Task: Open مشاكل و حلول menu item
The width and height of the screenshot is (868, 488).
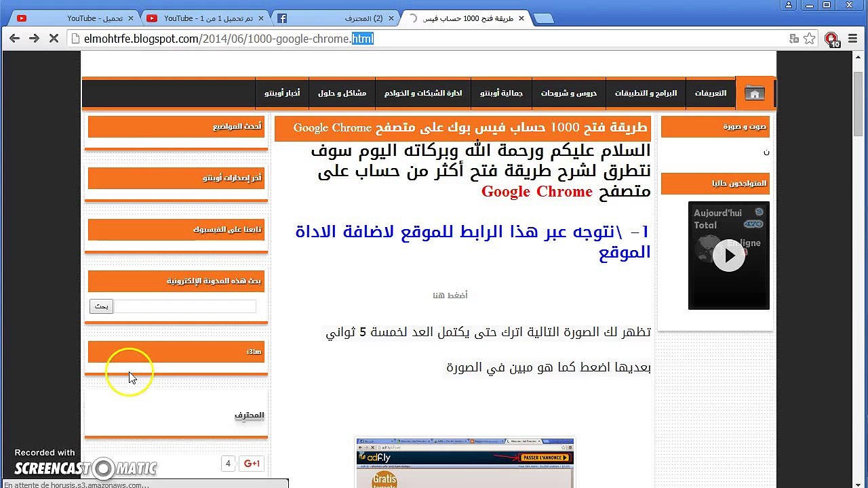Action: click(342, 94)
